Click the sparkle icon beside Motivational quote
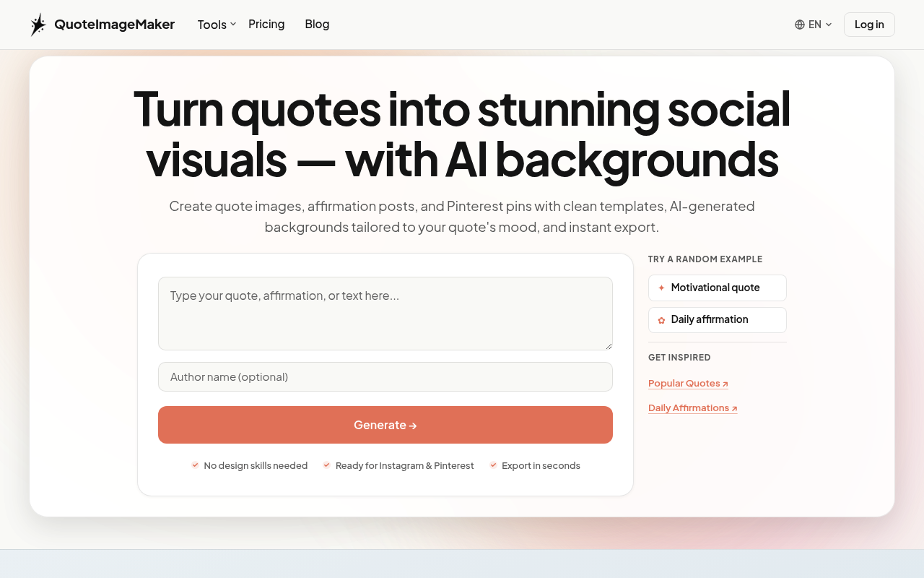The width and height of the screenshot is (924, 578). coord(661,288)
